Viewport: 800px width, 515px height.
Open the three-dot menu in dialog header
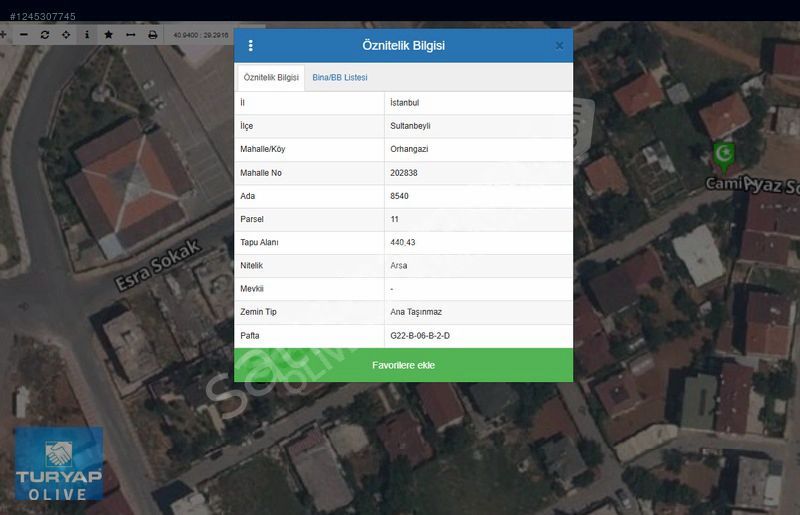coord(250,46)
